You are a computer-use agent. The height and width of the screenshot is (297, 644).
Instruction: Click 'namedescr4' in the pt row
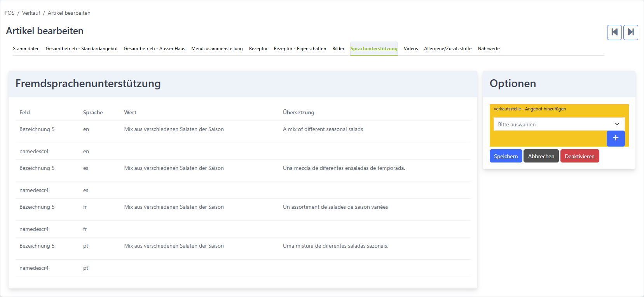(34, 268)
